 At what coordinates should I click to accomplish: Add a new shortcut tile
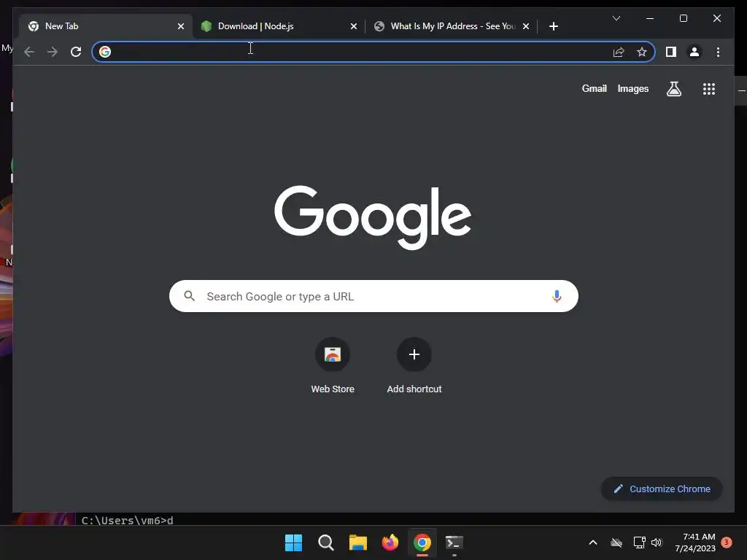click(414, 366)
